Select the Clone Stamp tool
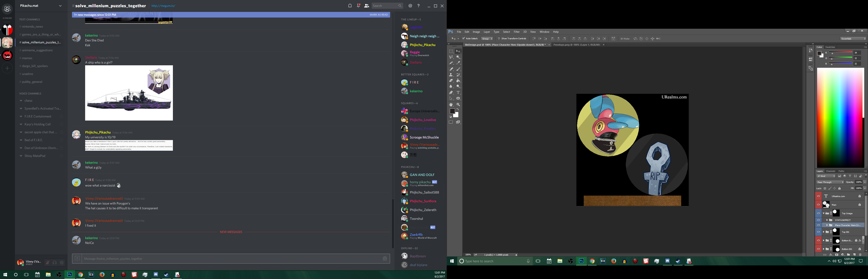Viewport: 868px width, 279px height. point(451,75)
